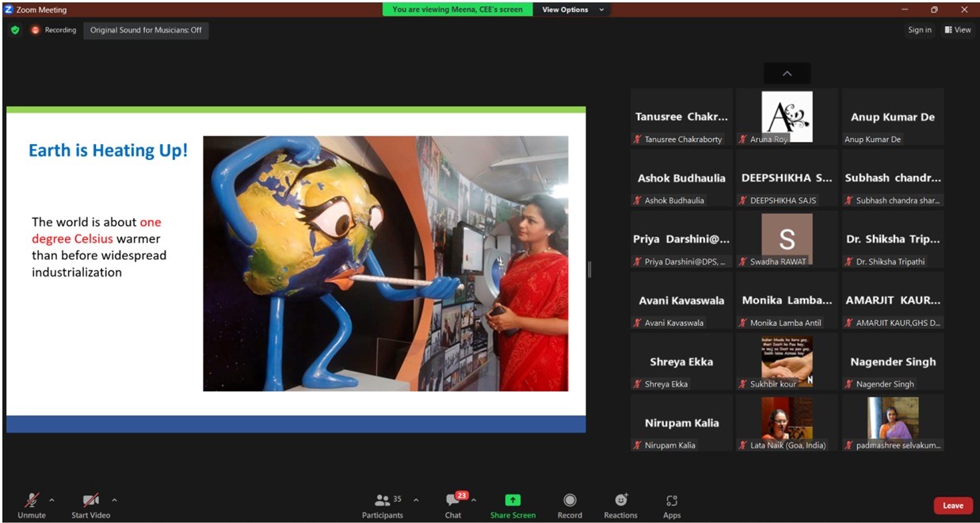Open the Reactions emoji icon
The width and height of the screenshot is (980, 523).
point(620,500)
